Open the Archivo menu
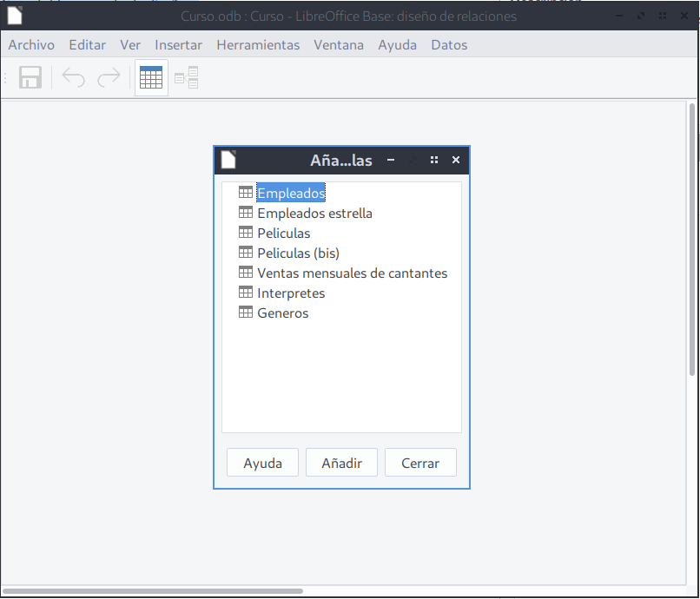Viewport: 700px width, 599px height. [x=31, y=45]
